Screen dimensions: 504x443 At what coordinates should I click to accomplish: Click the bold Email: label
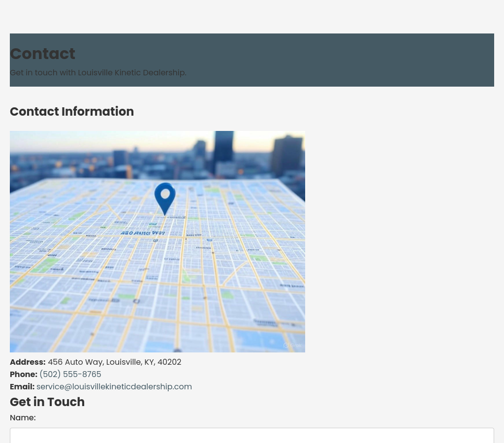point(22,386)
